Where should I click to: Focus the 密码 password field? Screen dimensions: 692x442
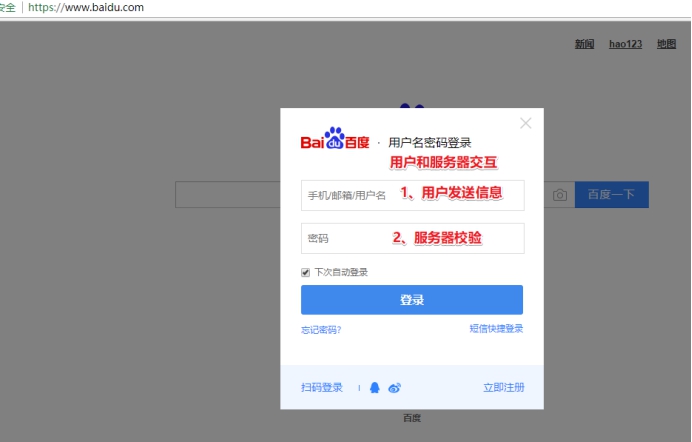point(413,238)
